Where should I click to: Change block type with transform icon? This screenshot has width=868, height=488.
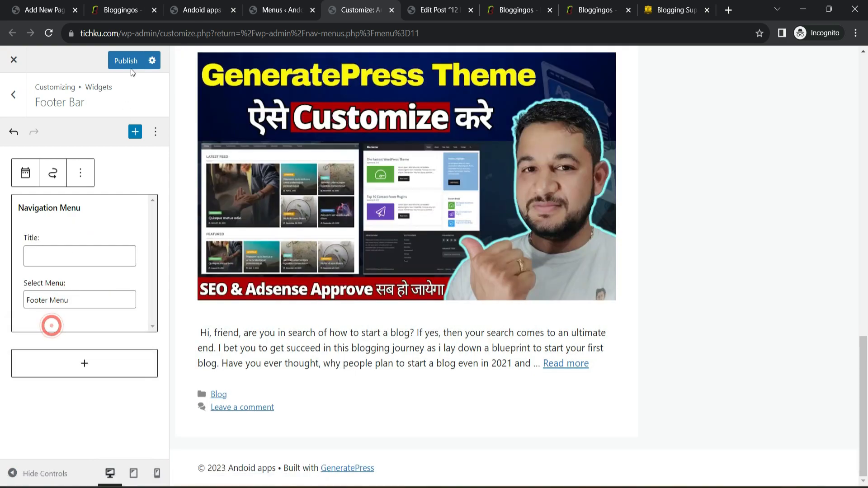tap(53, 173)
